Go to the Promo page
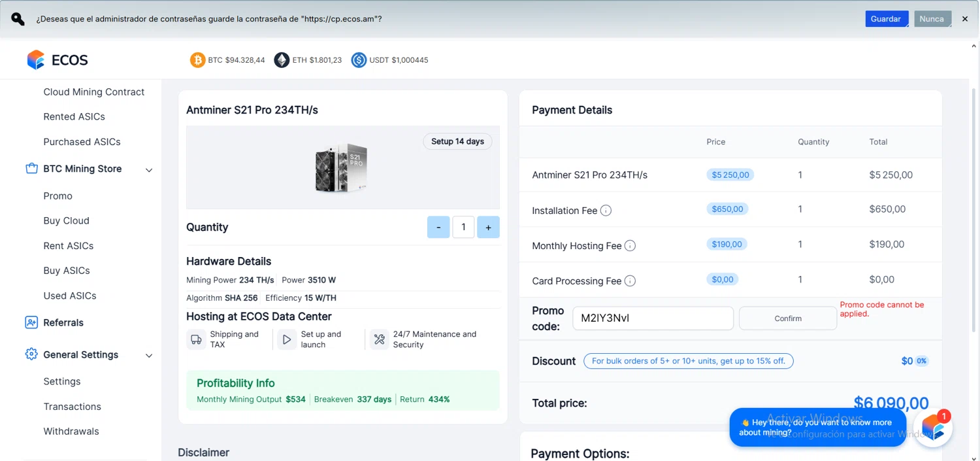 57,196
